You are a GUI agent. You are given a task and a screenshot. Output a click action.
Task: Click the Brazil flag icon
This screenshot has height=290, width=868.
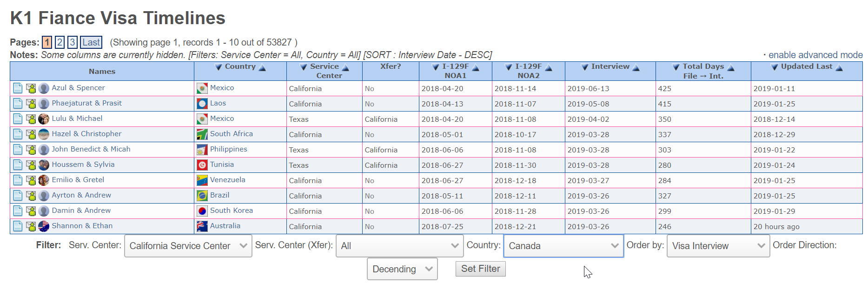tap(202, 196)
